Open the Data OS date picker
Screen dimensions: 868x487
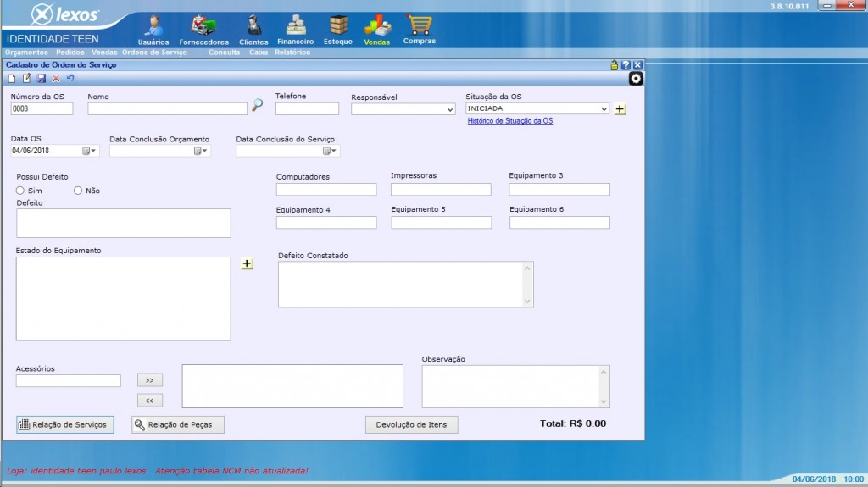click(90, 151)
